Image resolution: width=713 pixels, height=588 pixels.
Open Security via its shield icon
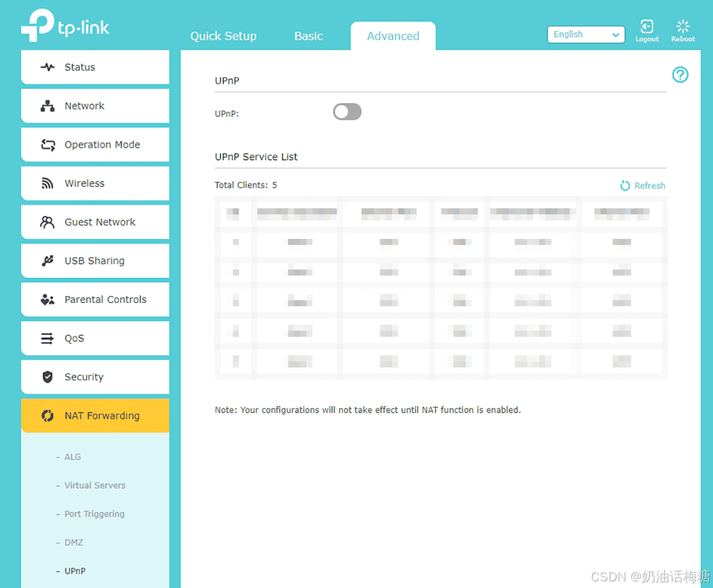coord(48,377)
